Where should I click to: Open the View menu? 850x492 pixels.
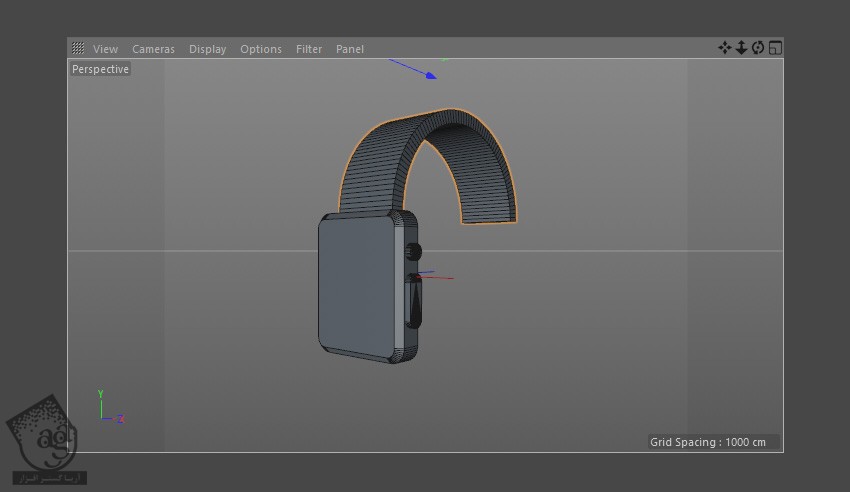pyautogui.click(x=105, y=49)
